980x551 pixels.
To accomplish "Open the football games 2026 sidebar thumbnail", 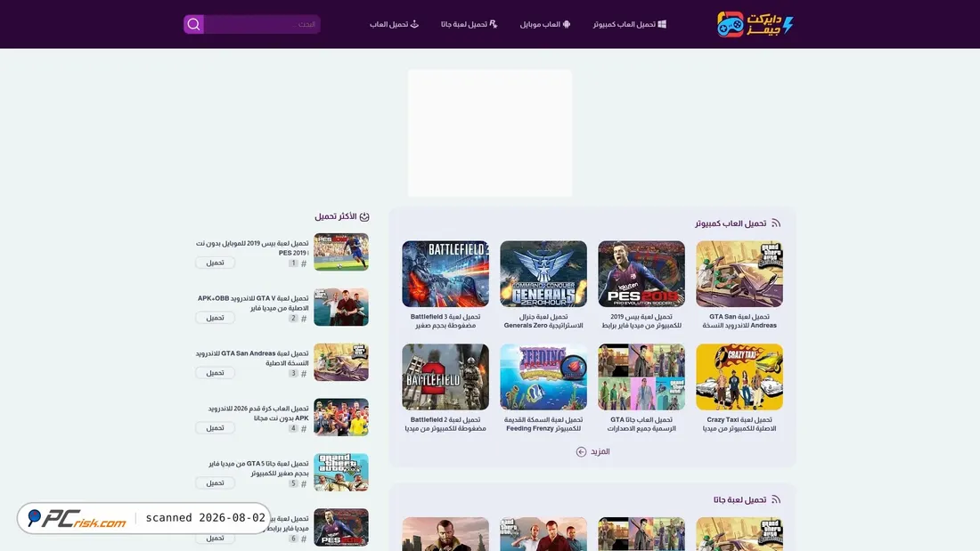I will coord(341,417).
